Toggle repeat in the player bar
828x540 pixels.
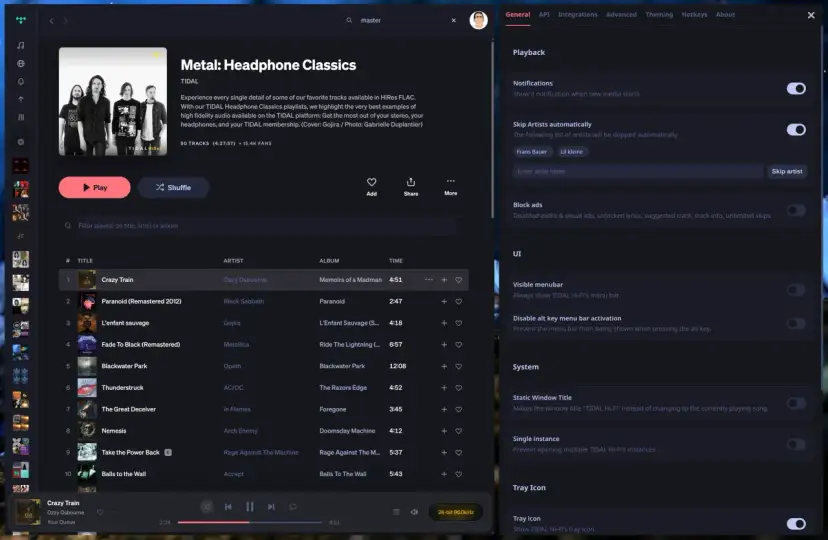(293, 507)
